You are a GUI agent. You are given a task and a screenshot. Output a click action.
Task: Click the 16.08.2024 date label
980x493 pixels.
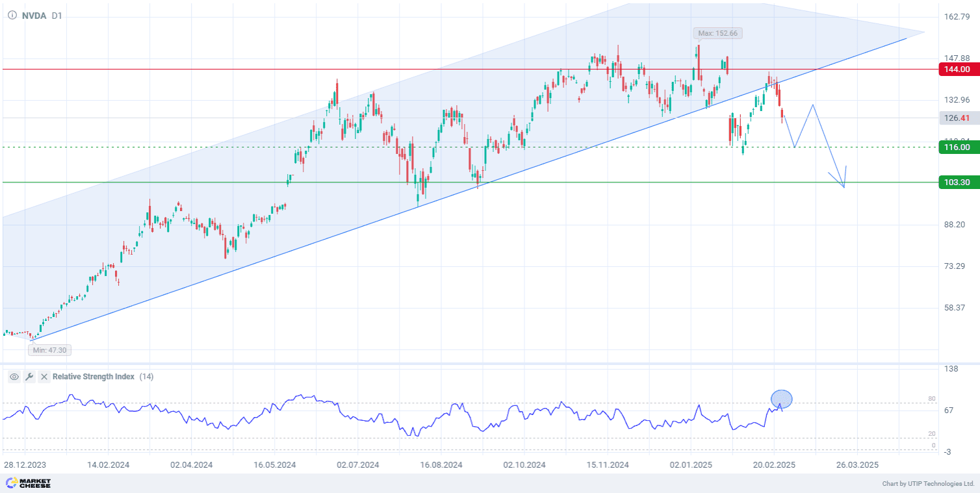[441, 465]
